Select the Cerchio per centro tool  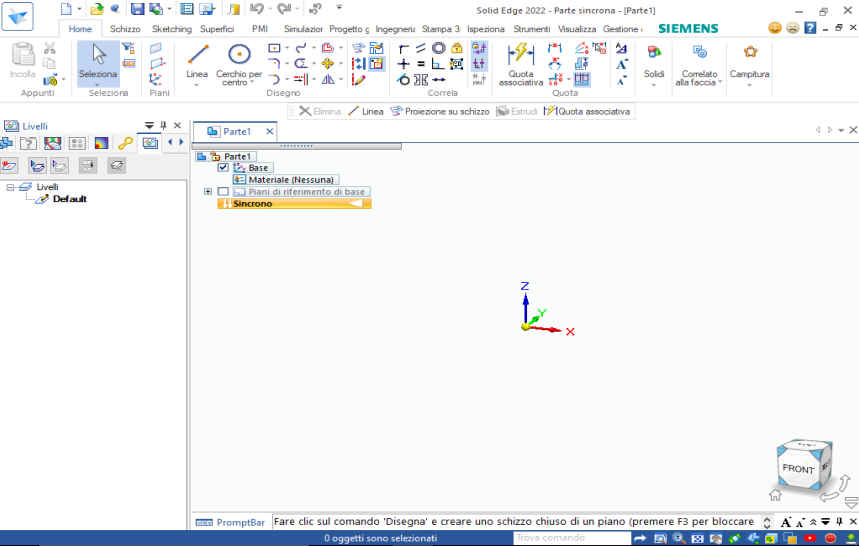tap(239, 64)
